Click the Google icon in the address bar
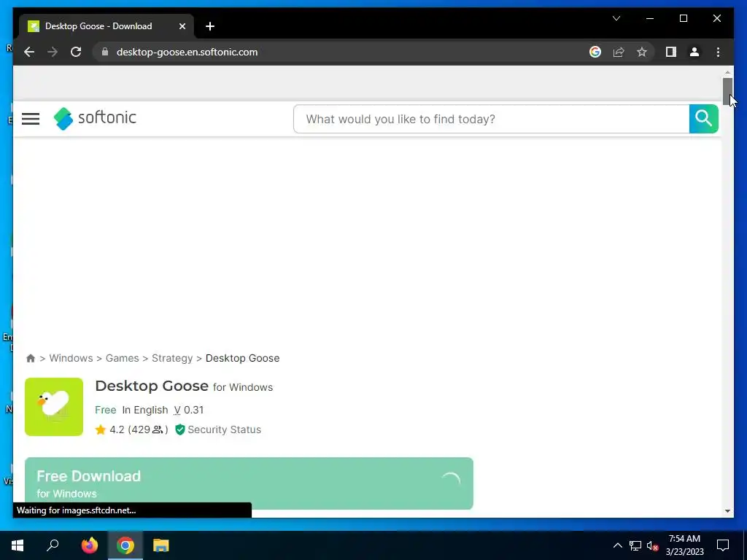The height and width of the screenshot is (560, 747). click(x=595, y=52)
